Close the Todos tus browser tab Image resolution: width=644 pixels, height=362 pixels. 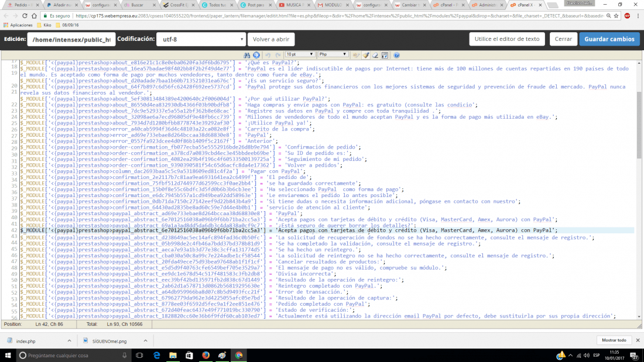click(x=232, y=5)
